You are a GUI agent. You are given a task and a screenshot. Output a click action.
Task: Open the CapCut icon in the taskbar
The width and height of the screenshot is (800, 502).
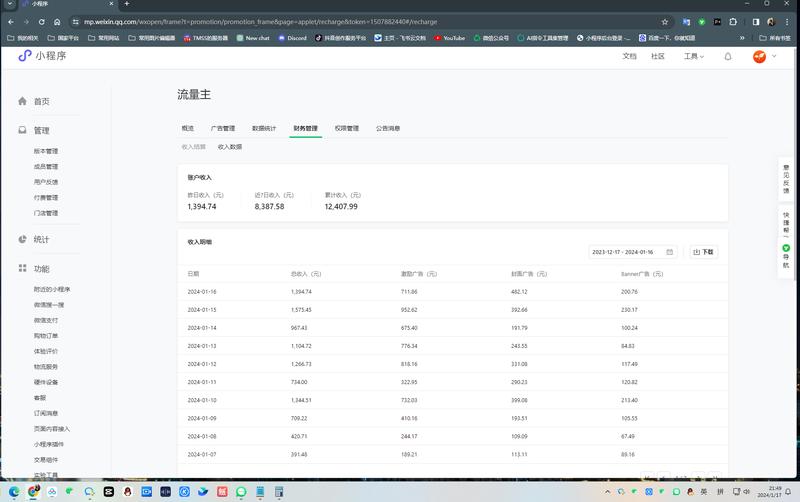coord(109,492)
